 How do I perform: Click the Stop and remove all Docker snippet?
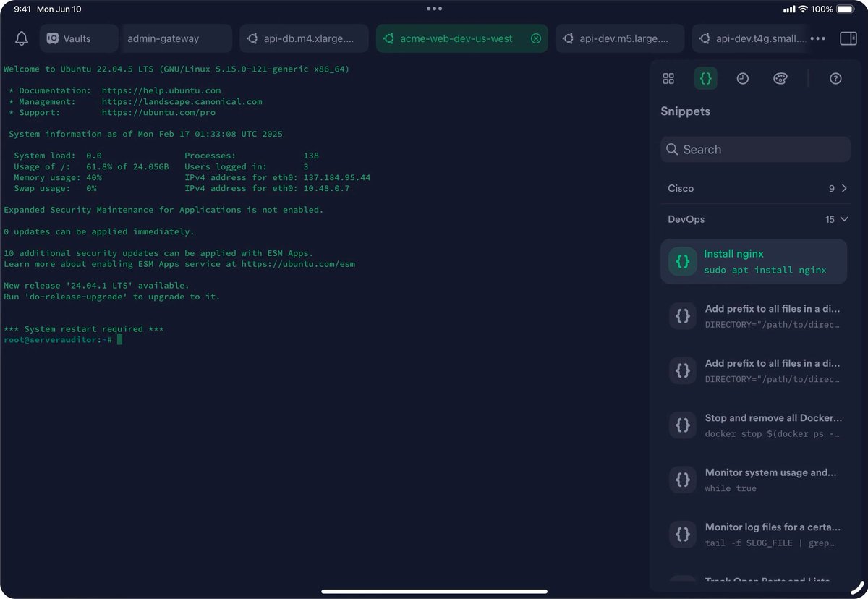pyautogui.click(x=754, y=425)
